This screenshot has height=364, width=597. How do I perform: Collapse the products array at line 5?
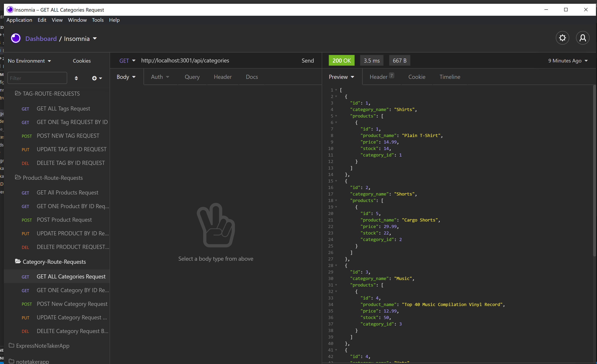pos(336,116)
